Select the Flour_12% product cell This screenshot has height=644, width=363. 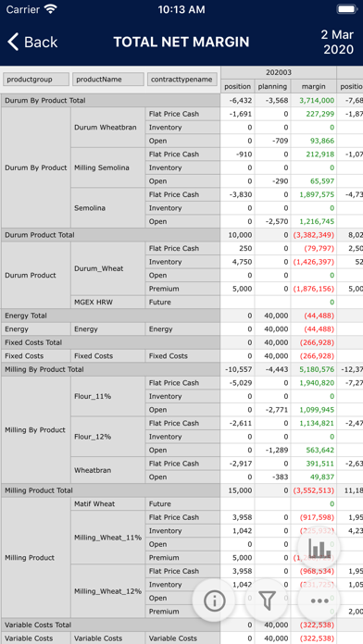click(108, 437)
